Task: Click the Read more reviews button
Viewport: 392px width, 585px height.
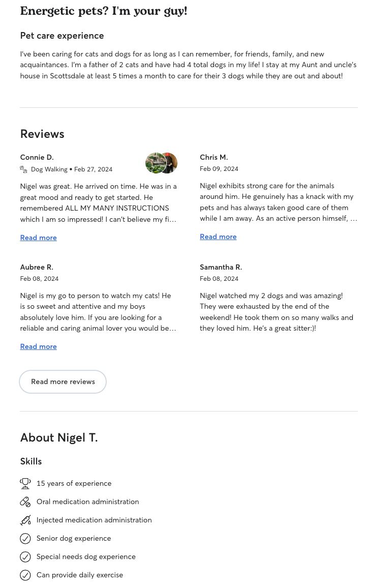Action: click(63, 382)
